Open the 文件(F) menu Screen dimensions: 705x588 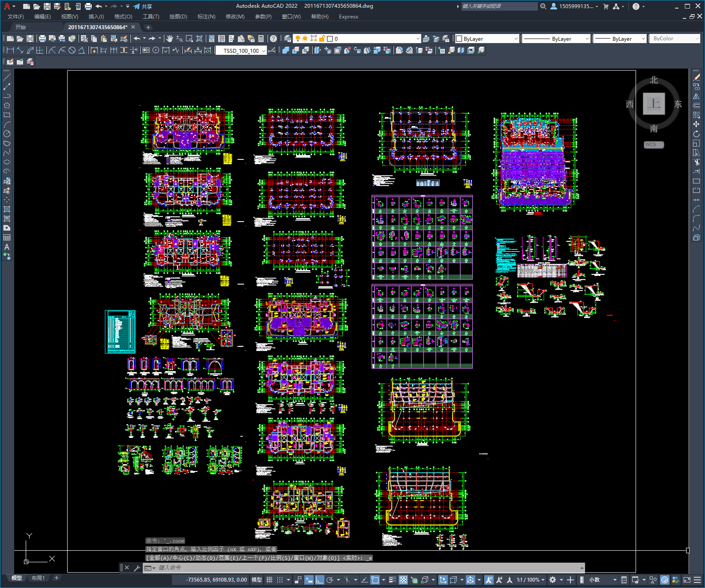(x=16, y=17)
